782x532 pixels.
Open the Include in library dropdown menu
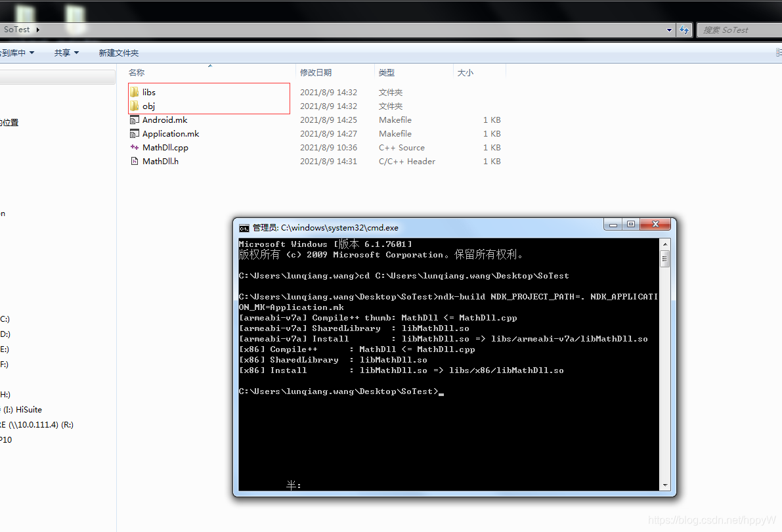tap(17, 53)
